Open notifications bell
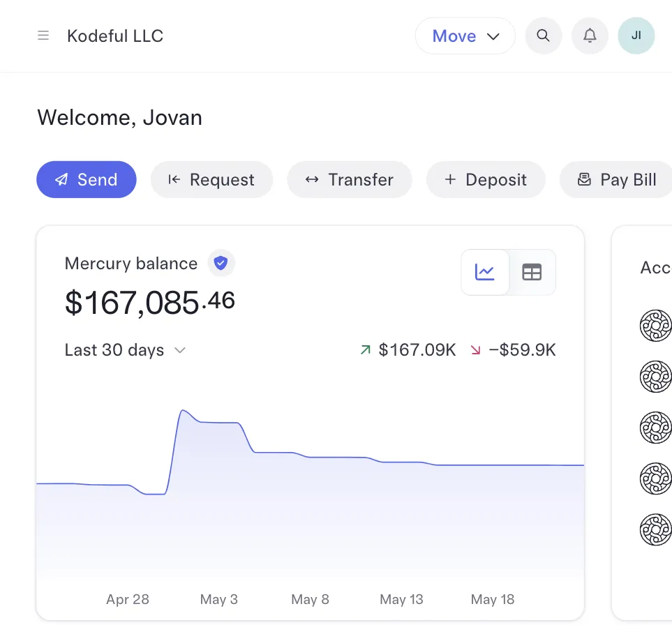The height and width of the screenshot is (641, 672). [x=590, y=36]
